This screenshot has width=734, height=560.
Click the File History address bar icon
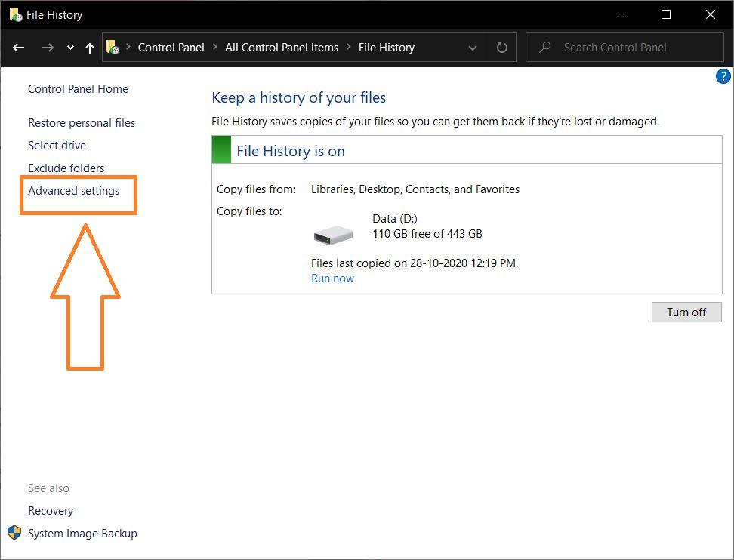click(x=113, y=48)
